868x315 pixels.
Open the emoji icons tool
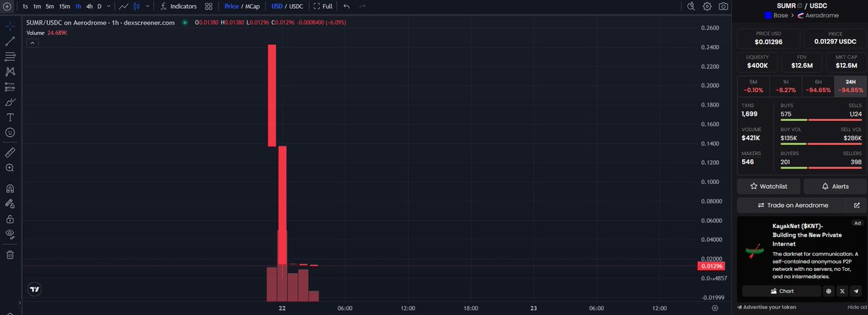pyautogui.click(x=10, y=133)
